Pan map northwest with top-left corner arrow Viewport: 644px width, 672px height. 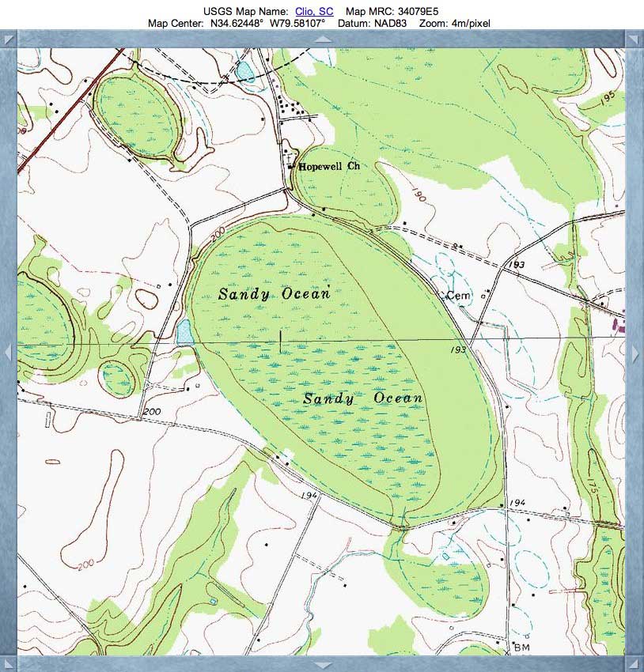9,40
